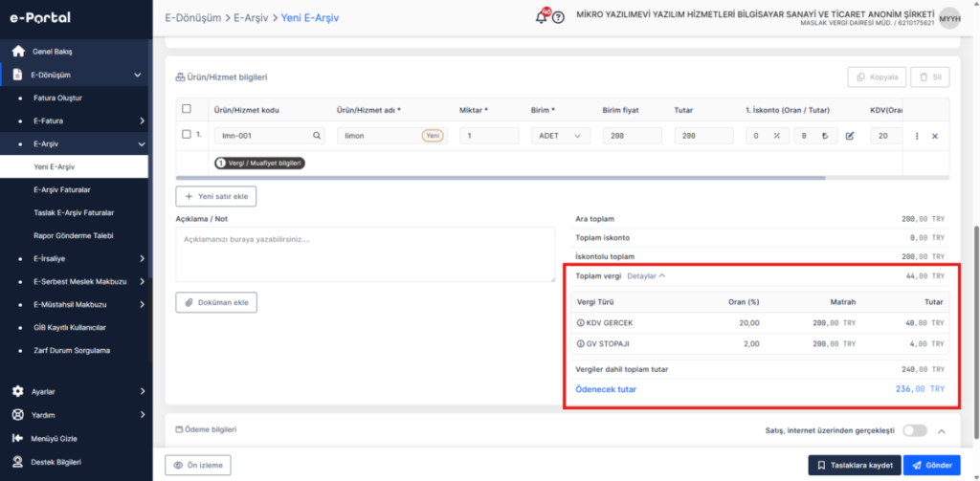Click the info icon next to GV STOPAJI
Screen dimensions: 980x481
581,343
